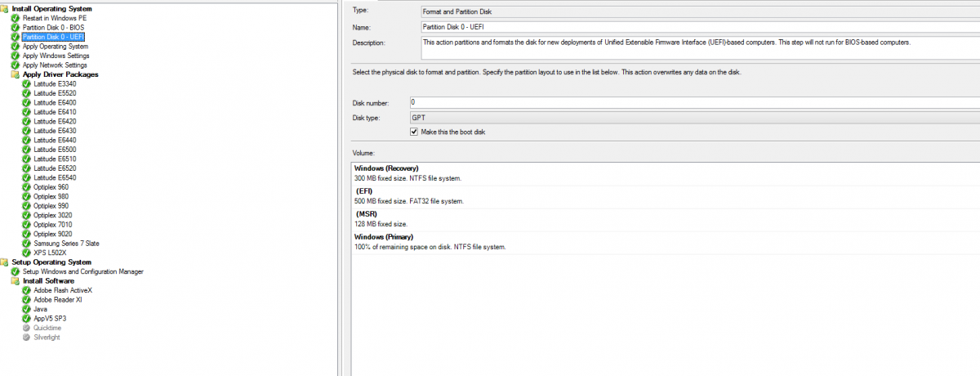The height and width of the screenshot is (376, 980).
Task: Click the Type field showing Format and Partition Disk
Action: [699, 12]
